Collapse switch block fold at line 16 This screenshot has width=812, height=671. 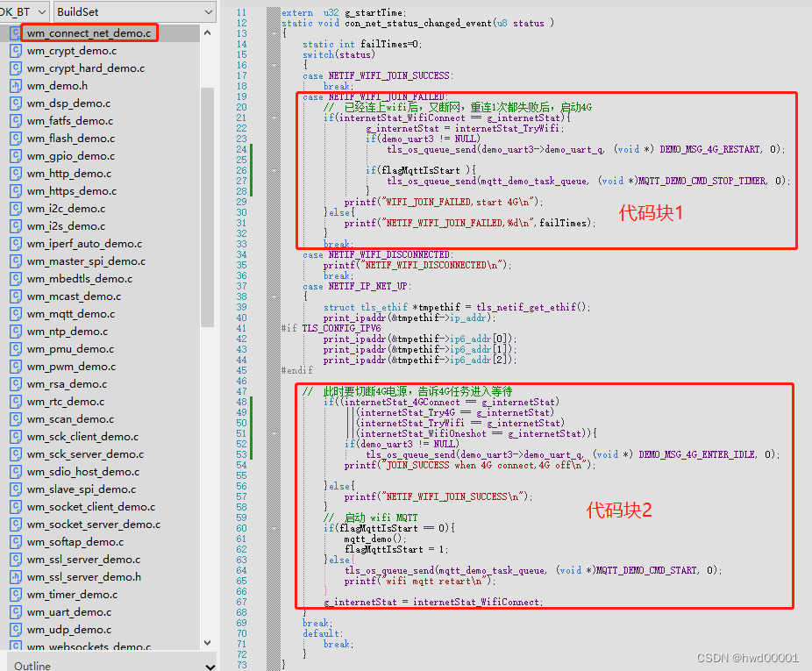[274, 65]
